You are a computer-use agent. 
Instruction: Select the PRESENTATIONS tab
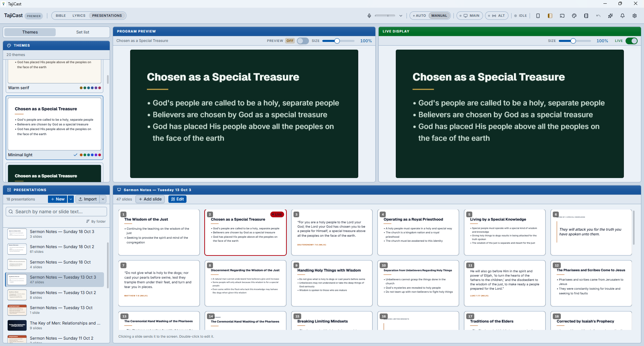107,16
